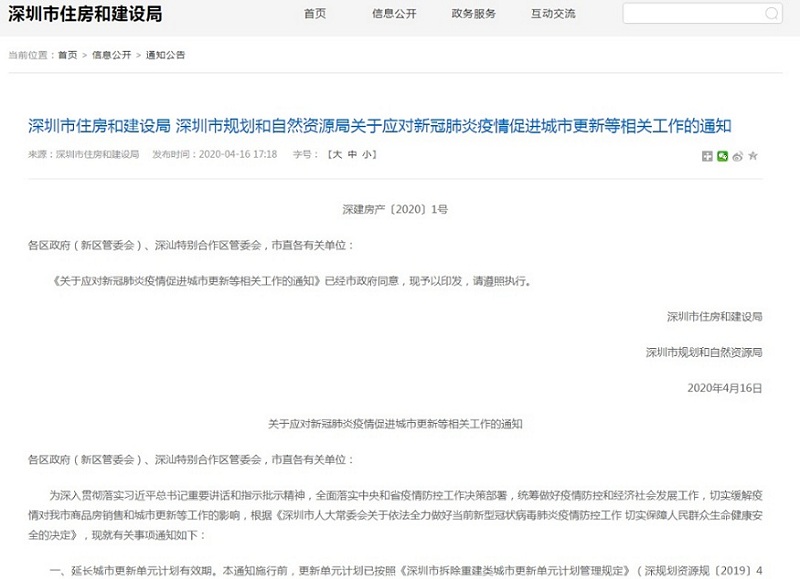Share the article to Weibo
800x579 pixels.
tap(738, 156)
